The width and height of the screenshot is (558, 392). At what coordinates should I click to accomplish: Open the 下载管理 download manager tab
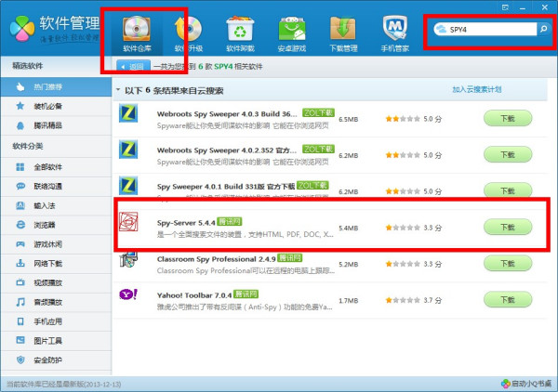[x=343, y=33]
